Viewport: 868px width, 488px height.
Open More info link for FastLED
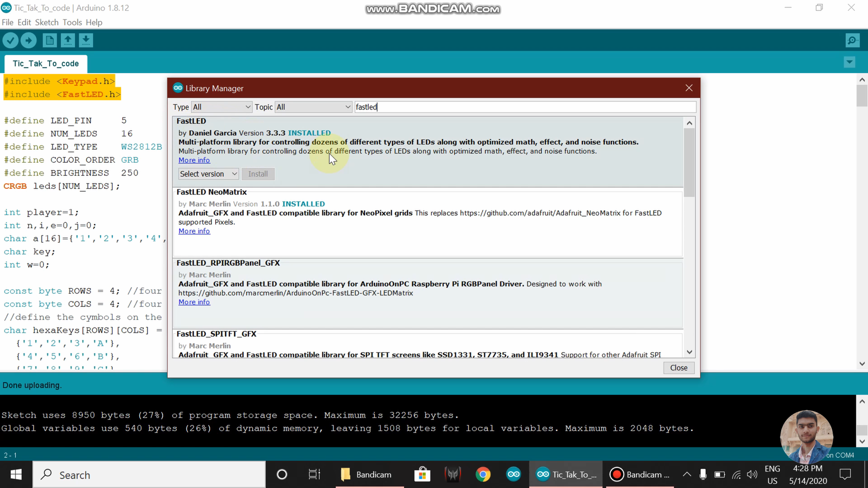pyautogui.click(x=194, y=160)
